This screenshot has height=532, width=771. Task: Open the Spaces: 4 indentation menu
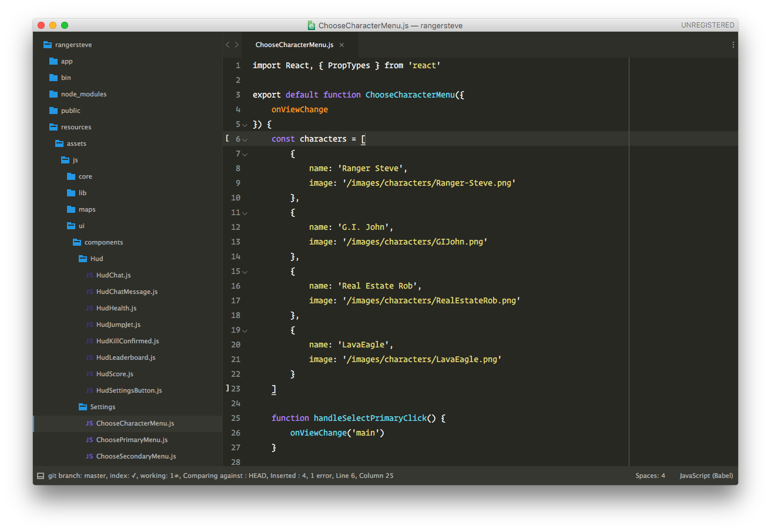[650, 476]
